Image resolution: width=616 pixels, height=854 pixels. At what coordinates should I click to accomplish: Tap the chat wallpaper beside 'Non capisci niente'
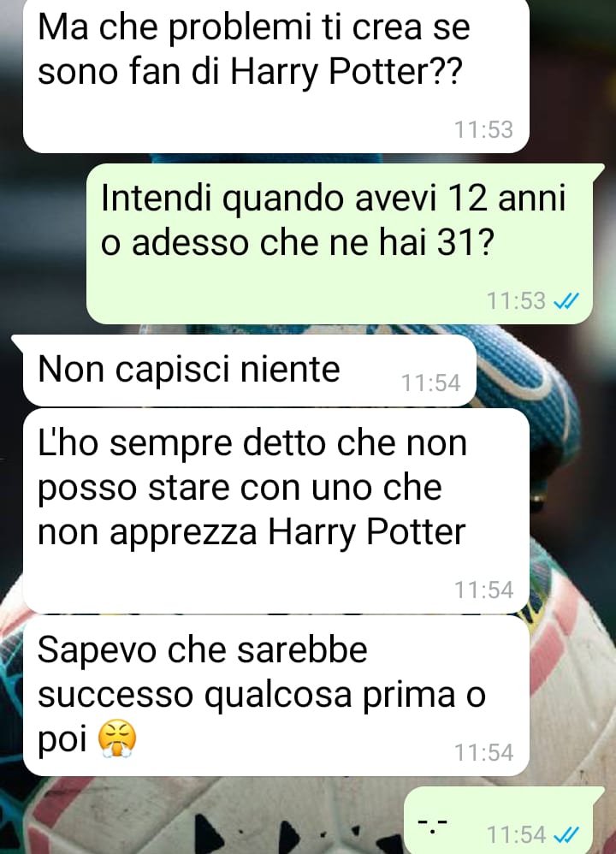[545, 371]
